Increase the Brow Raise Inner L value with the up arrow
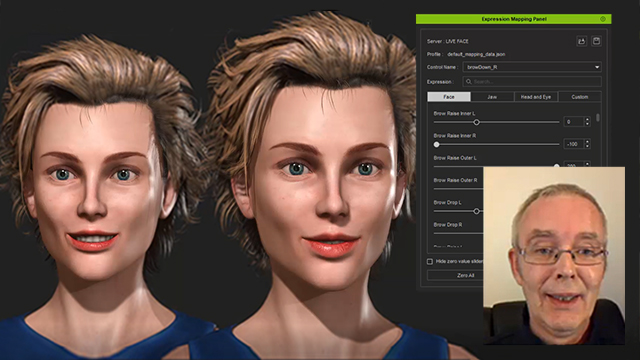Image resolution: width=640 pixels, height=360 pixels. (587, 120)
